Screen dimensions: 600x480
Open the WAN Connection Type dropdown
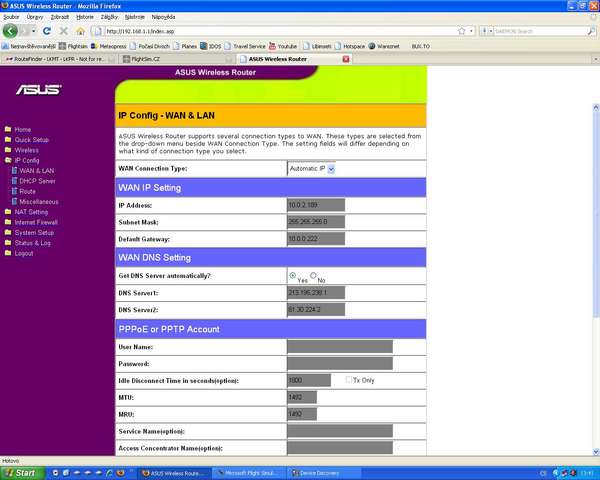pos(311,169)
